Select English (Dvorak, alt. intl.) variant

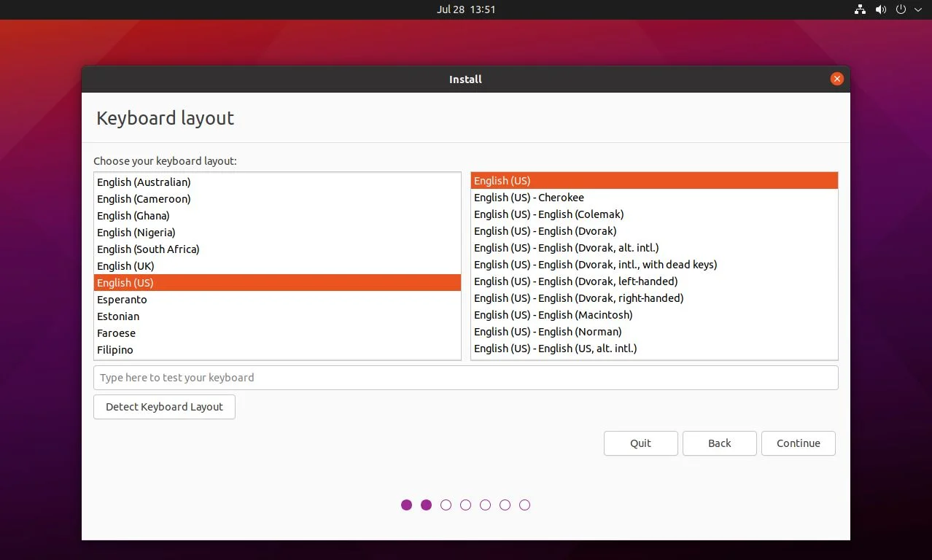[x=654, y=248]
